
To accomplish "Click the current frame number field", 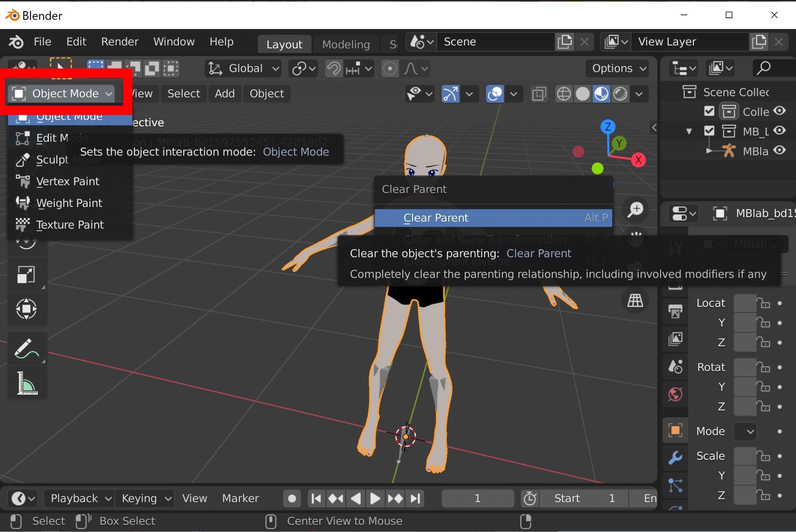I will click(x=477, y=498).
